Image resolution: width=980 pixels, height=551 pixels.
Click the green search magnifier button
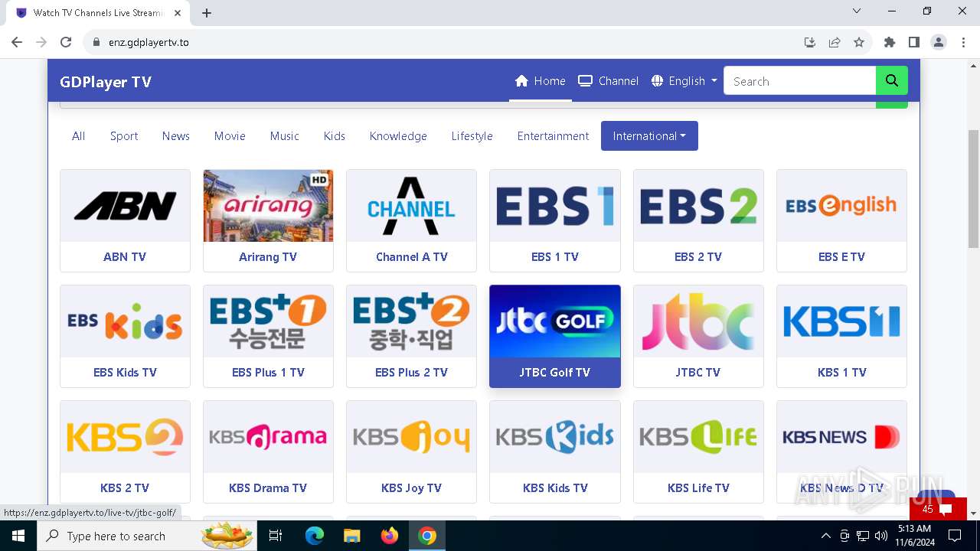pos(892,80)
